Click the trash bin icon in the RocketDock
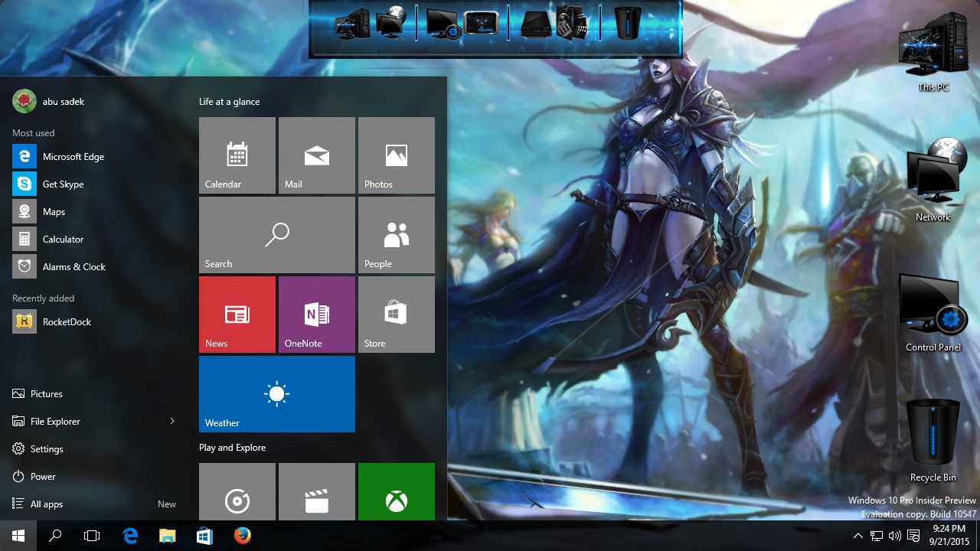Image resolution: width=980 pixels, height=551 pixels. 628,22
